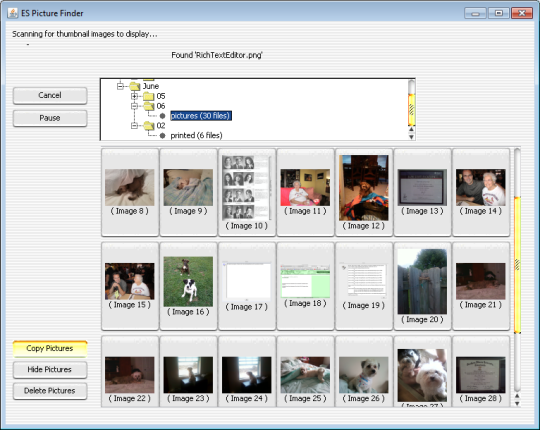The width and height of the screenshot is (540, 430).
Task: Click the Cancel button
Action: click(x=50, y=95)
